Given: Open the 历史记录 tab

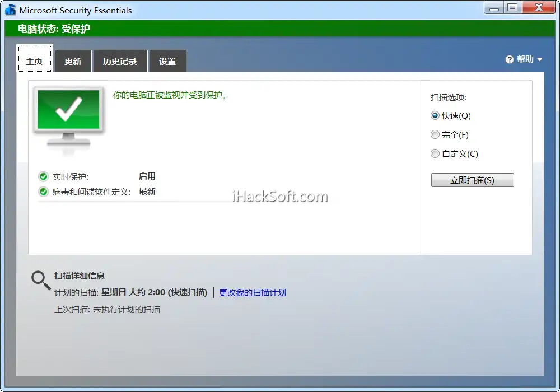Looking at the screenshot, I should click(120, 61).
